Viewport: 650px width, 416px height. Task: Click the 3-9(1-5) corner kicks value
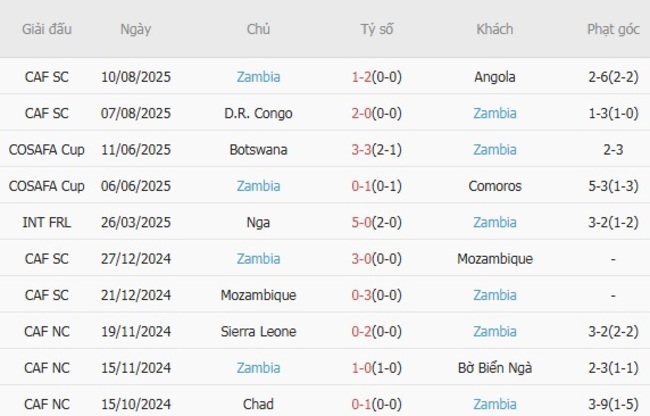point(613,404)
